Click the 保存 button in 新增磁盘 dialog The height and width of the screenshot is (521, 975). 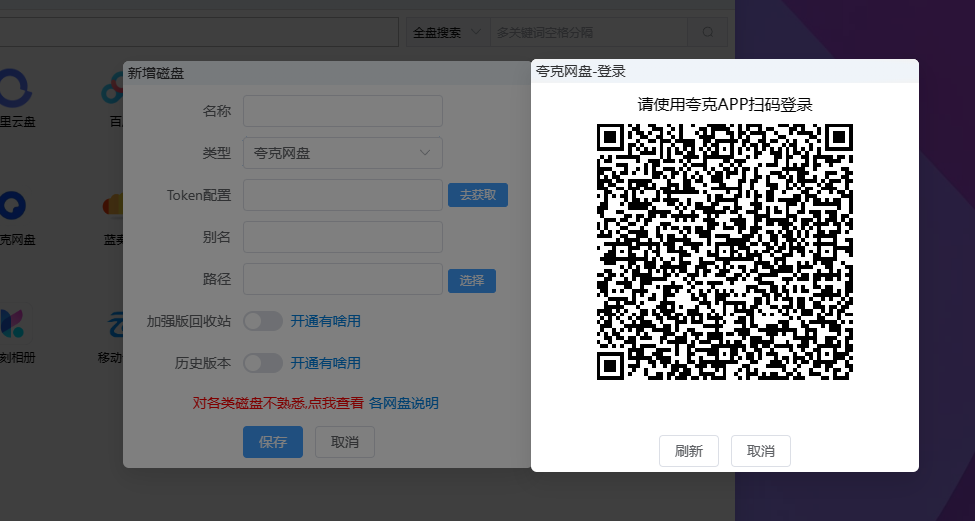tap(272, 442)
